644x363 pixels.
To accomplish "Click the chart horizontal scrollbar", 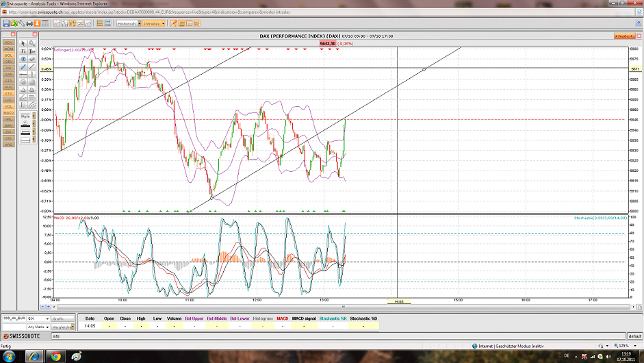I will (344, 307).
